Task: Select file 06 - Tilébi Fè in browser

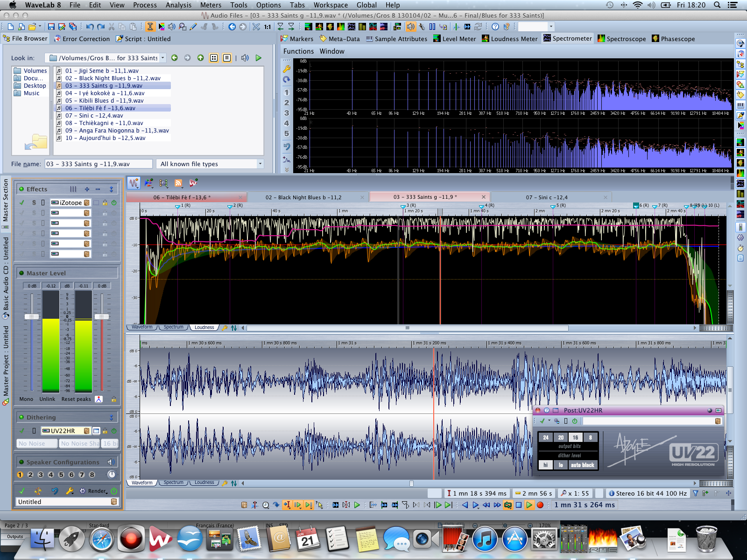Action: coord(100,108)
